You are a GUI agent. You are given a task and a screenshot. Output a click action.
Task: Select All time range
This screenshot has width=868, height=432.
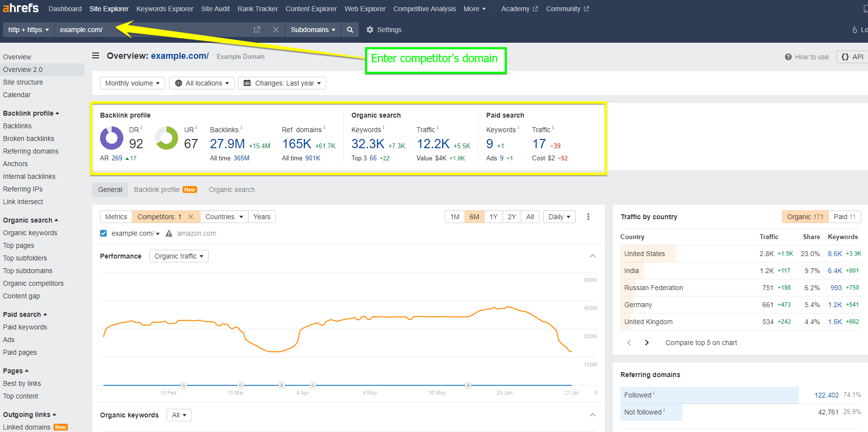[530, 217]
